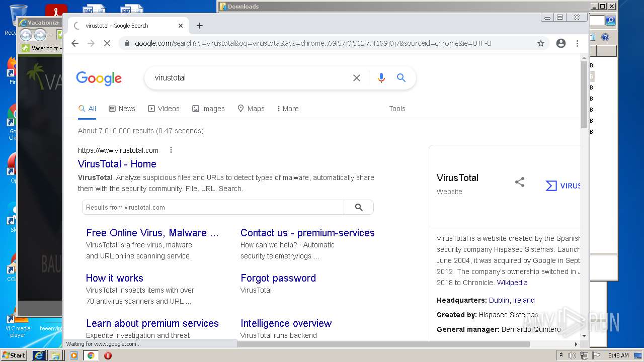This screenshot has width=644, height=362.
Task: Open the Wikipedia link in knowledge panel
Action: tap(512, 283)
